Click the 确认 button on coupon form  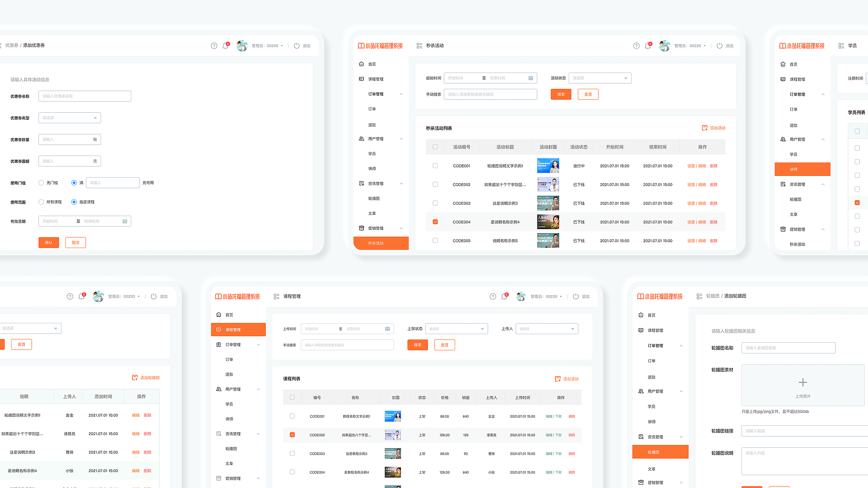[x=48, y=243]
